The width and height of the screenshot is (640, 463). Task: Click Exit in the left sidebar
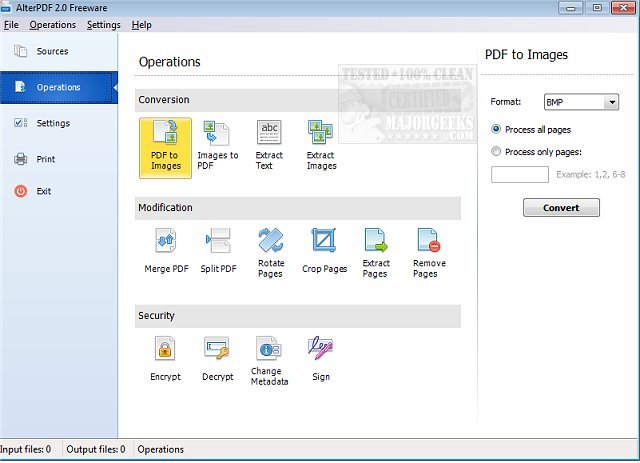point(43,191)
